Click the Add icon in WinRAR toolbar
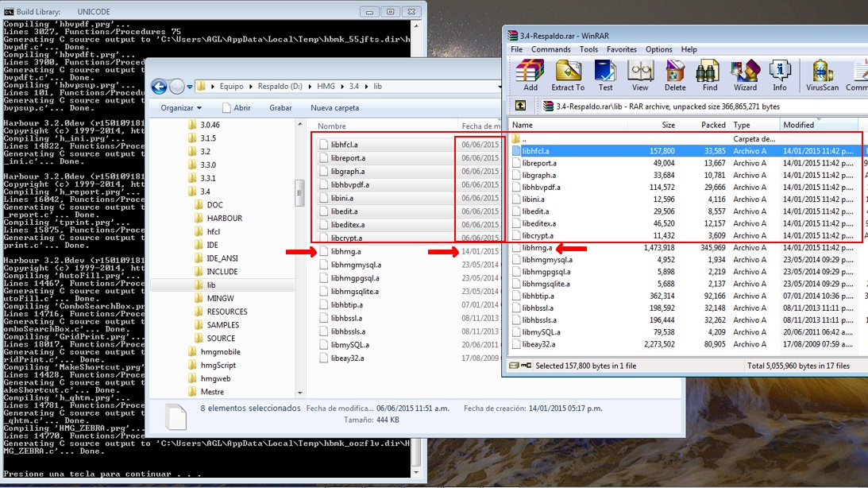Screen dimensions: 868x488 [530, 76]
